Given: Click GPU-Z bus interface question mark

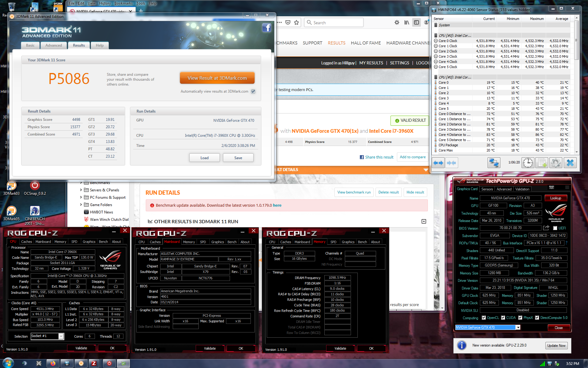Looking at the screenshot, I should coord(567,243).
